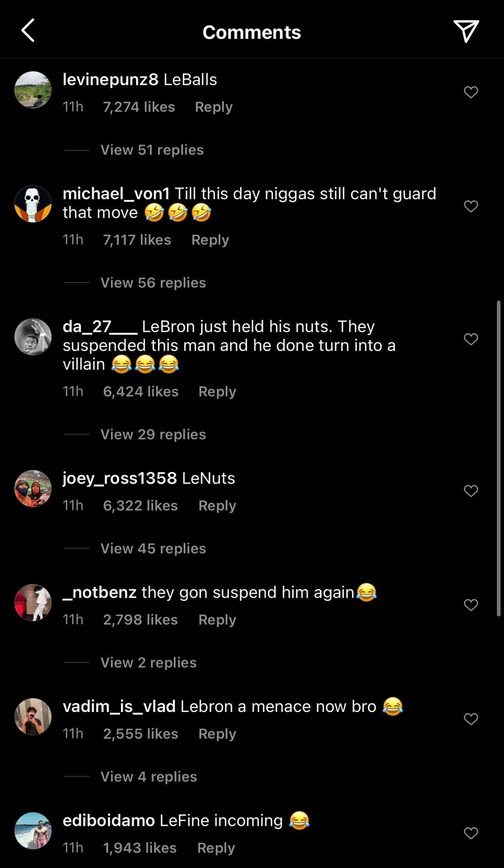Expand View 51 replies

coord(152,150)
